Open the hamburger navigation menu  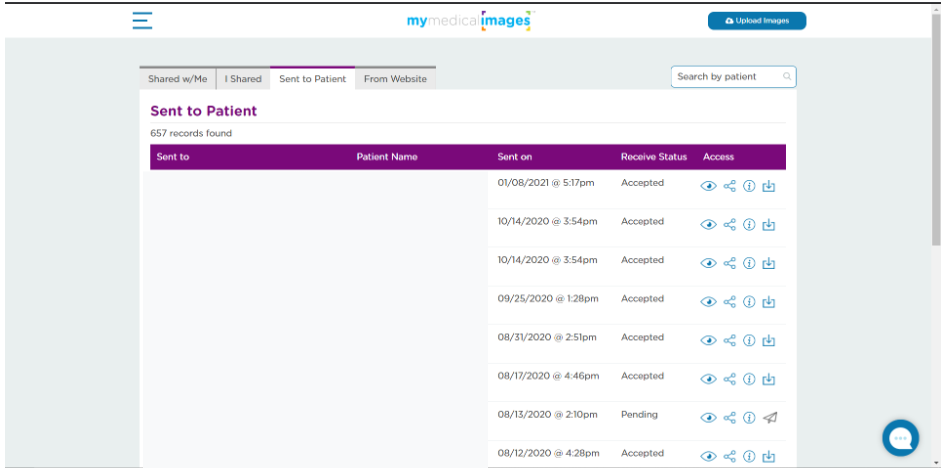[x=142, y=21]
